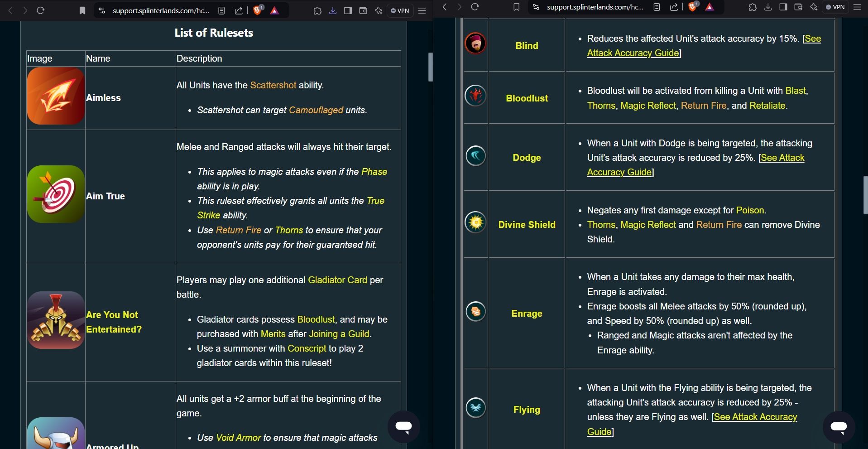This screenshot has width=868, height=449.
Task: Click the Aimless ruleset image
Action: (56, 96)
